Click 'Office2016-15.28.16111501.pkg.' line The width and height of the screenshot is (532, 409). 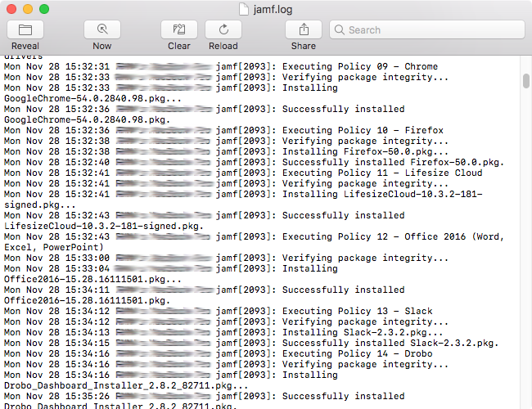pyautogui.click(x=88, y=300)
